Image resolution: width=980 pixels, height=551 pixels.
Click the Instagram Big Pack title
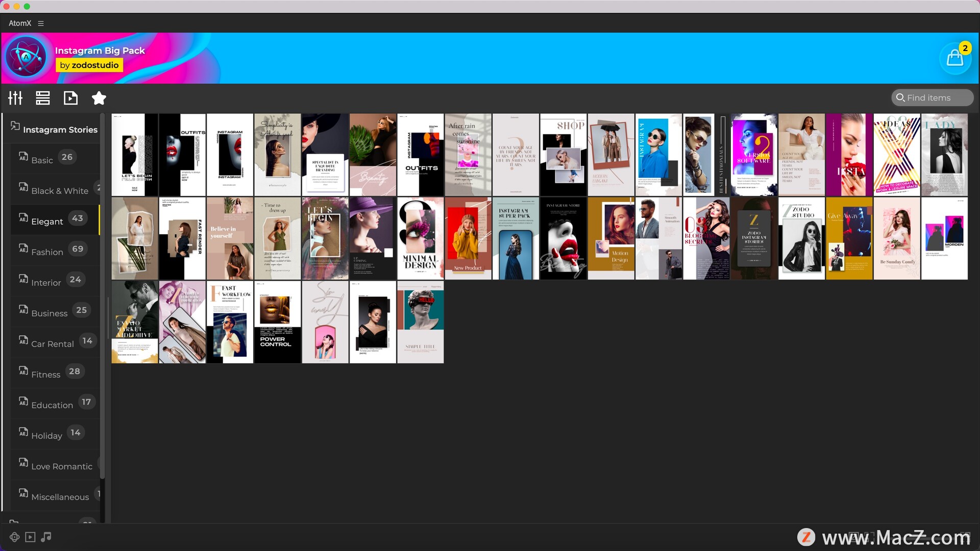[x=100, y=51]
